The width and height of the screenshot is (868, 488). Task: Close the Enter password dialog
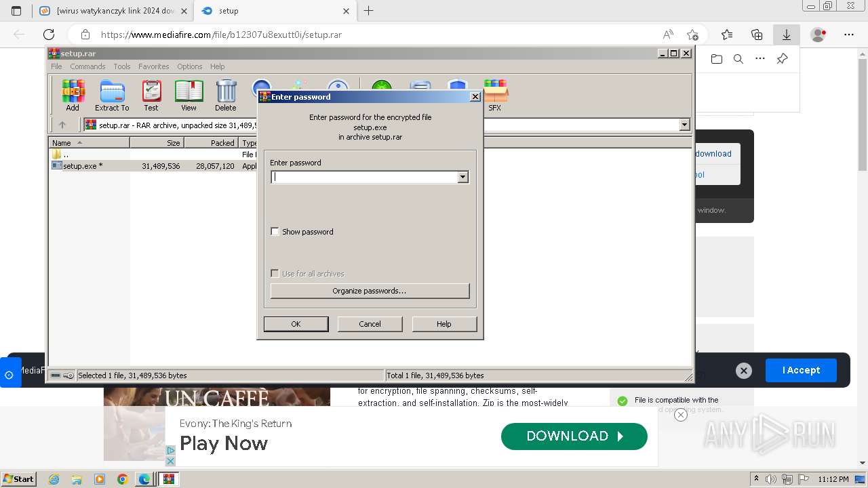(475, 97)
